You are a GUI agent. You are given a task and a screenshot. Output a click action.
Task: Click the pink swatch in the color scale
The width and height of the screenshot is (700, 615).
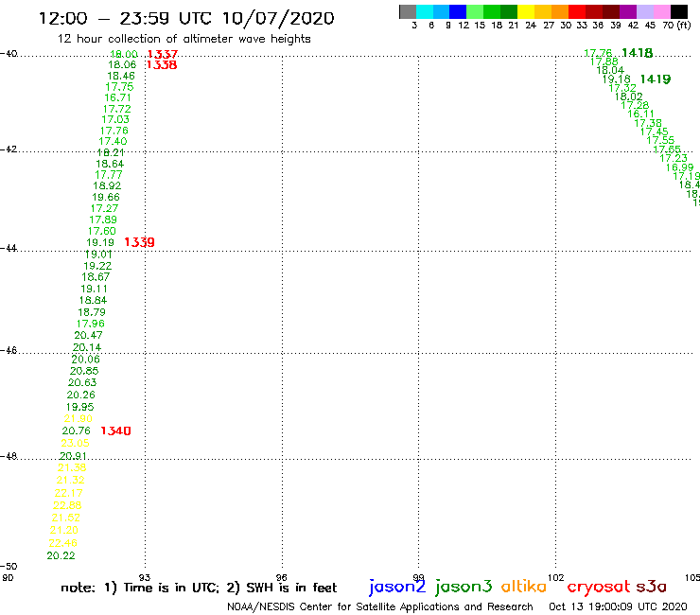coord(661,11)
